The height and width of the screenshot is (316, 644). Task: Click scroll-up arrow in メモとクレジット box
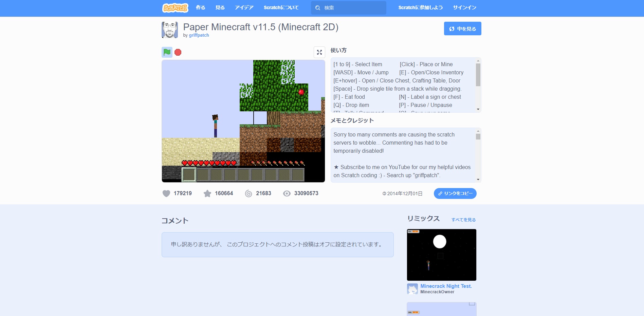point(478,131)
